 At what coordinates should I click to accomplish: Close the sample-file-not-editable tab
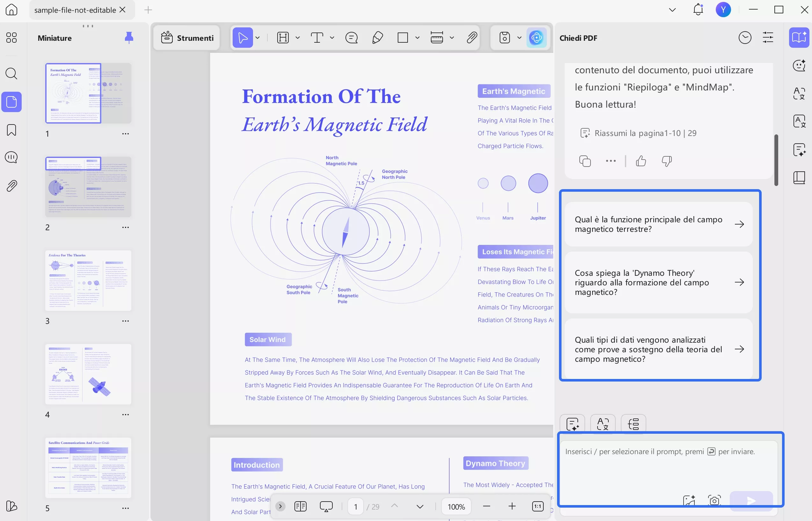pyautogui.click(x=123, y=10)
